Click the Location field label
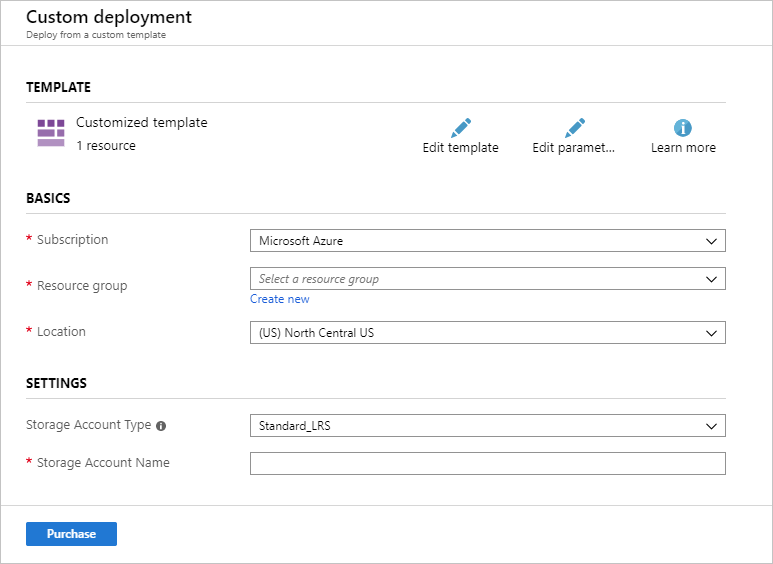The height and width of the screenshot is (564, 773). point(61,331)
